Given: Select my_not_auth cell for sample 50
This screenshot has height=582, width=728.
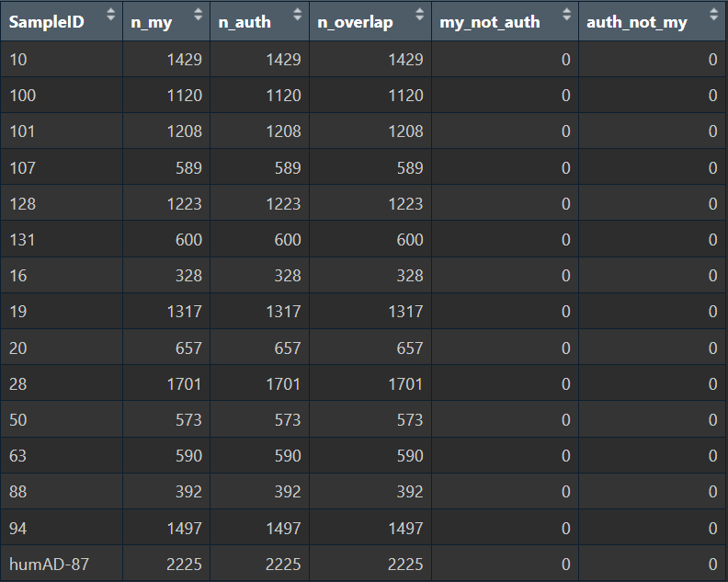Looking at the screenshot, I should (565, 419).
